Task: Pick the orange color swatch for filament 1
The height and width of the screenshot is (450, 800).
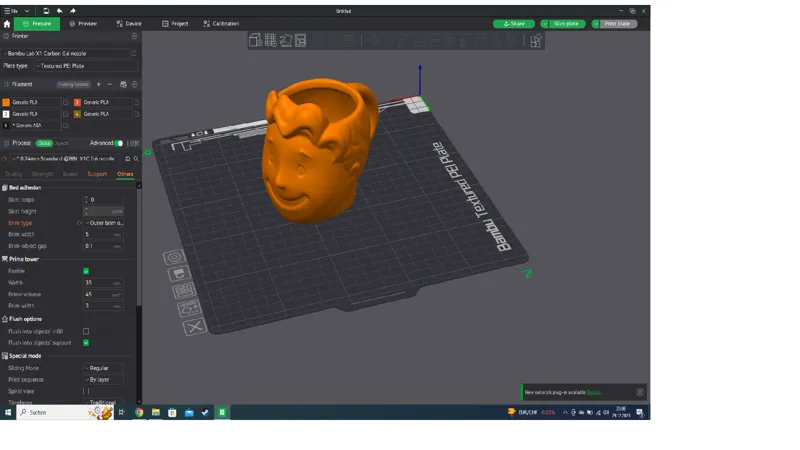Action: (x=6, y=102)
